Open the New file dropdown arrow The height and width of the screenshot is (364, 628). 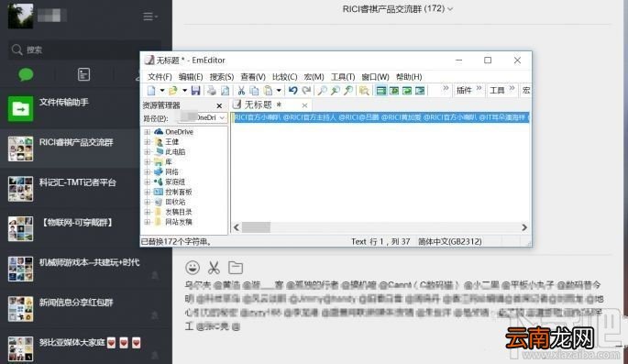[x=161, y=91]
